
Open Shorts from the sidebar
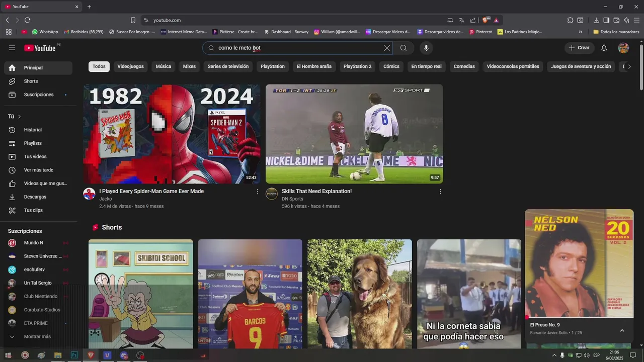(x=38, y=81)
